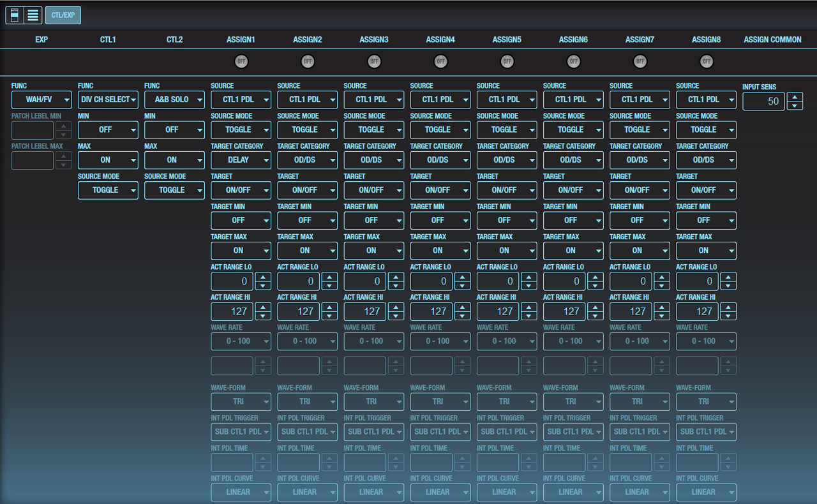817x504 pixels.
Task: Open the ASSIGN4 SOURCE dropdown
Action: coord(440,100)
